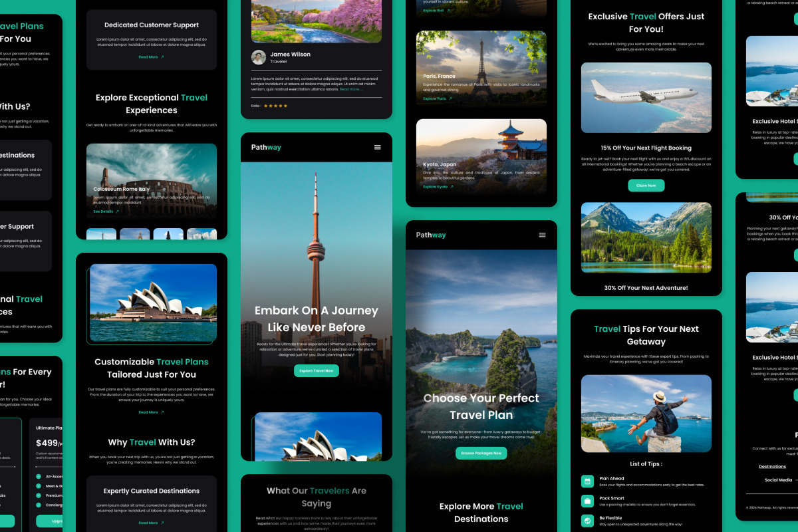798x532 pixels.
Task: Click check icon beside the Premium feature row
Action: tap(39, 495)
